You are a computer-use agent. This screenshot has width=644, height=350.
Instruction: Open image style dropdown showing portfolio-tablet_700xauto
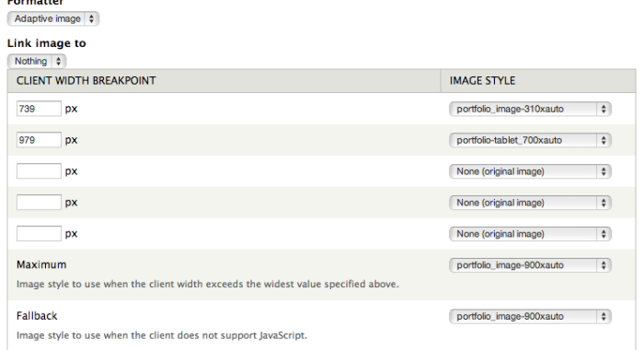[530, 140]
